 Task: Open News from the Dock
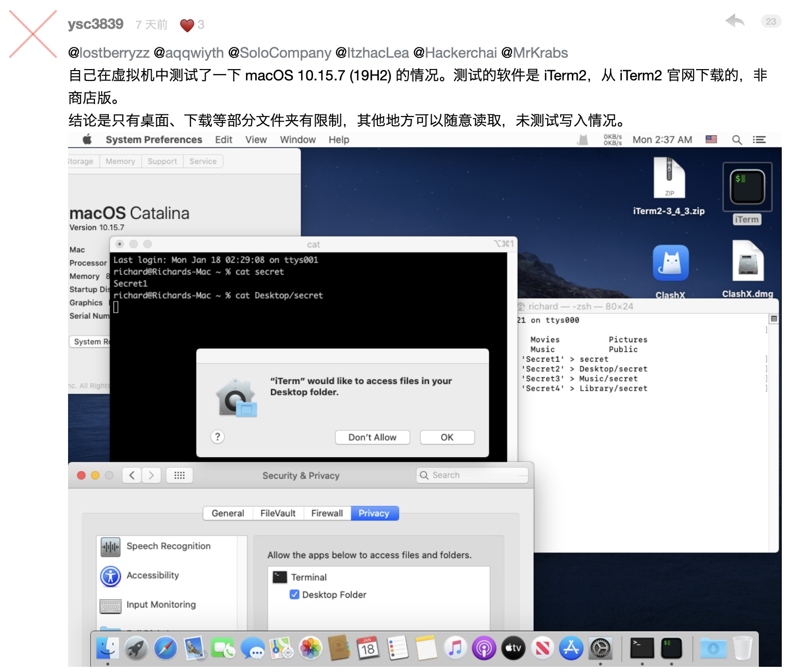(x=542, y=648)
